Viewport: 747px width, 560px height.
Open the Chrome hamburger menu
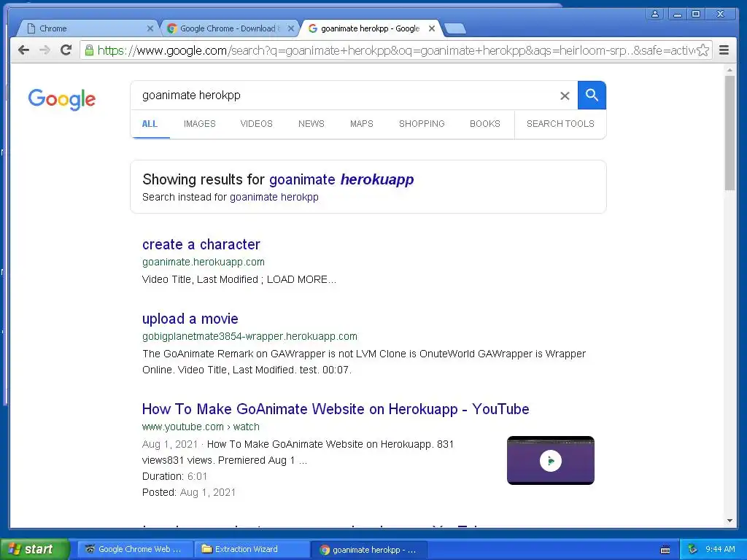(724, 50)
